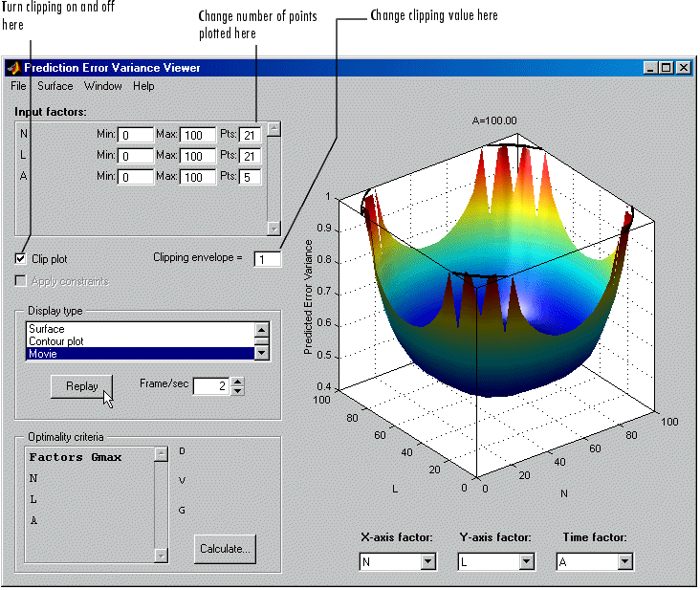
Task: Click the N factor Max input field
Action: click(198, 135)
